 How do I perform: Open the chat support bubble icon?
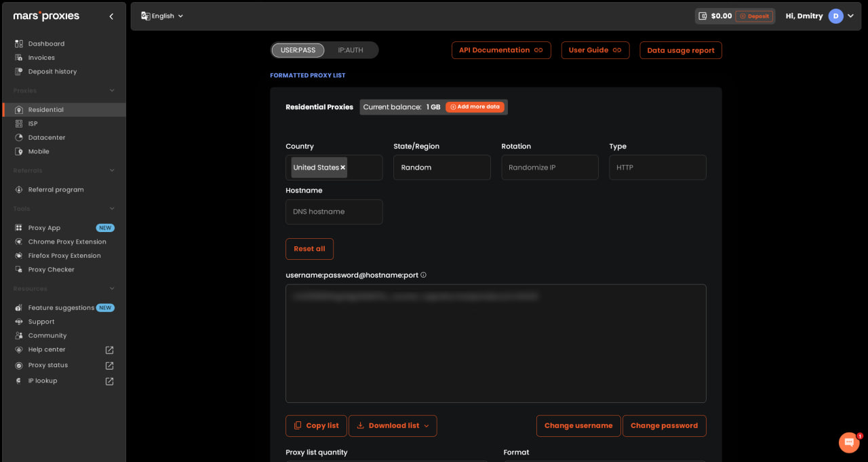pos(849,442)
